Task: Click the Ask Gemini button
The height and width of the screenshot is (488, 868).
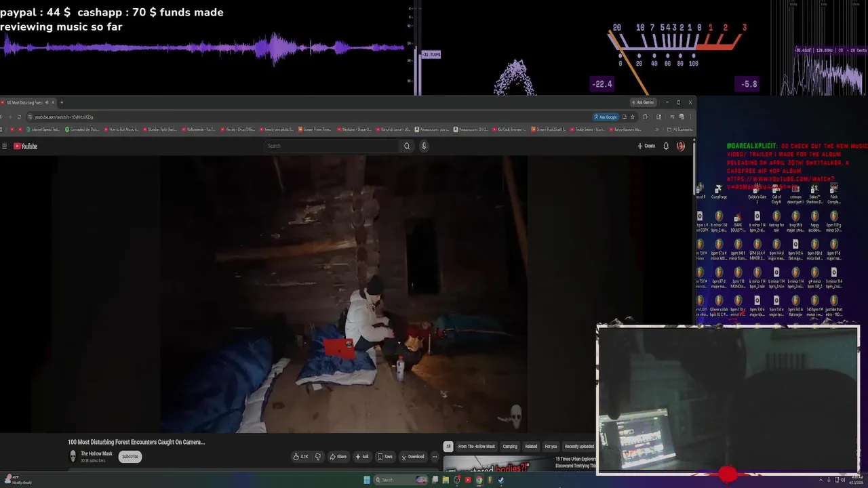Action: pos(644,102)
